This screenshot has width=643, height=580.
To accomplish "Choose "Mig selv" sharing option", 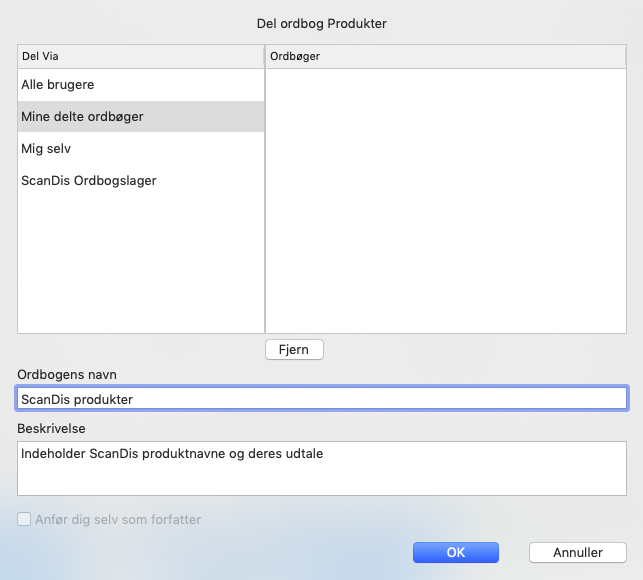I will (x=141, y=148).
